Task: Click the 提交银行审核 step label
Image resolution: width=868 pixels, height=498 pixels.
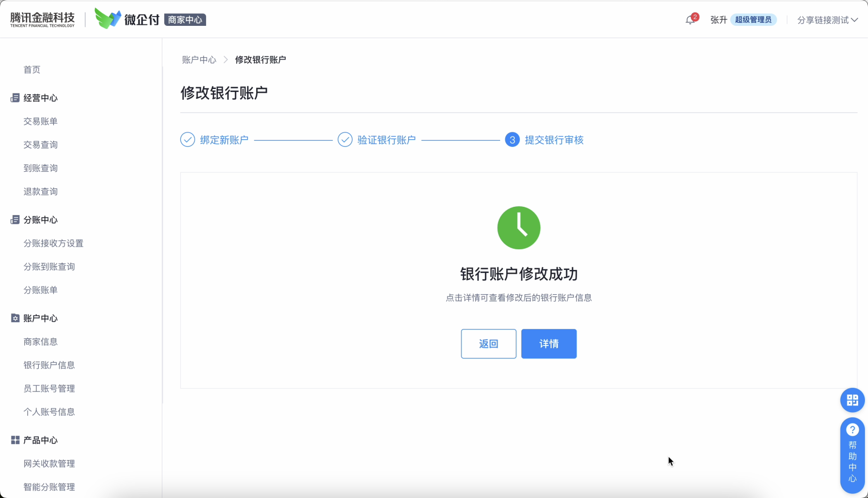Action: click(x=554, y=140)
